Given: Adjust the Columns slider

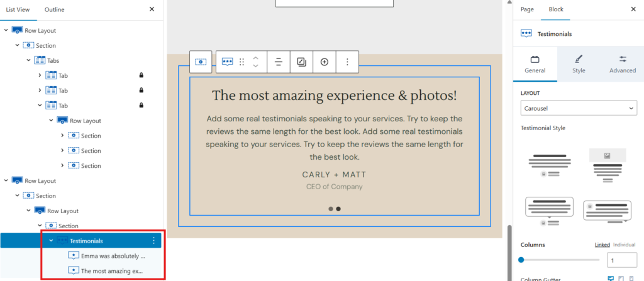Looking at the screenshot, I should 560,260.
